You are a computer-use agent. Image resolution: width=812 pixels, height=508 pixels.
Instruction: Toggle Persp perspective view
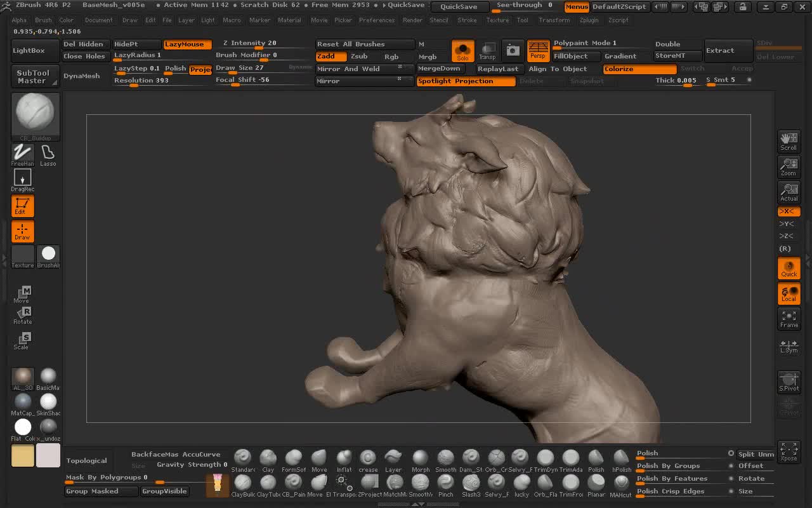(x=538, y=51)
